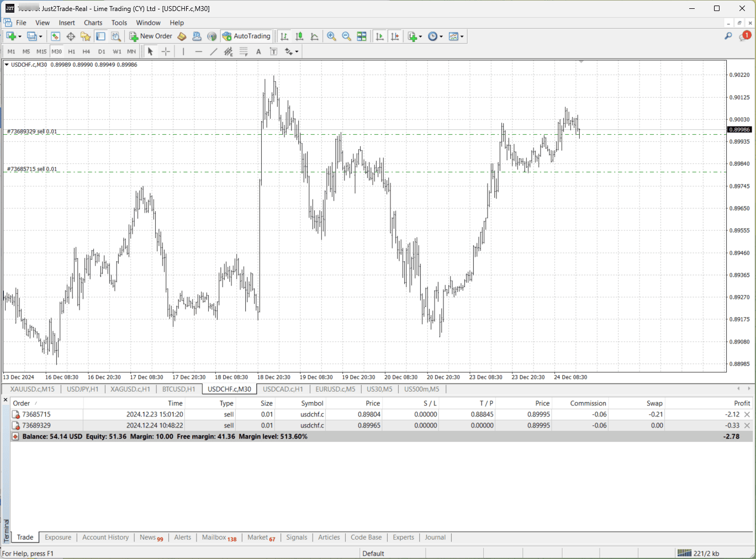The width and height of the screenshot is (756, 559).
Task: Open MetaEditor via the book icon
Action: [182, 36]
